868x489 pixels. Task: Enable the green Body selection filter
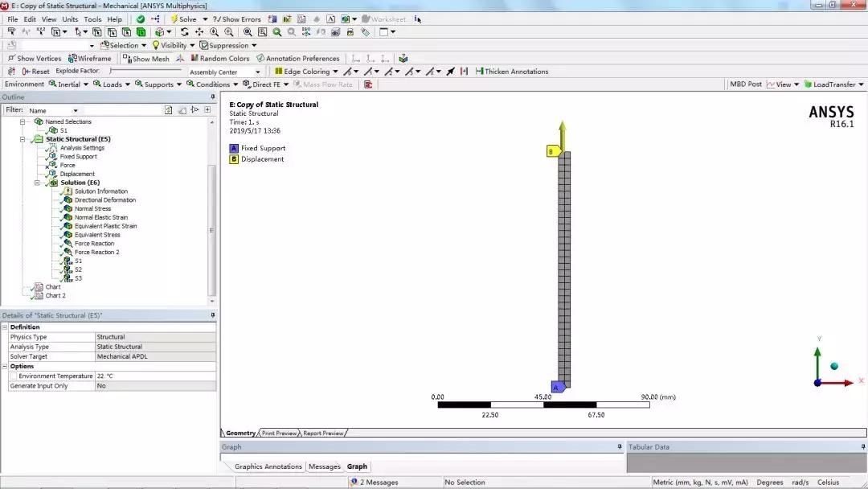click(x=141, y=32)
